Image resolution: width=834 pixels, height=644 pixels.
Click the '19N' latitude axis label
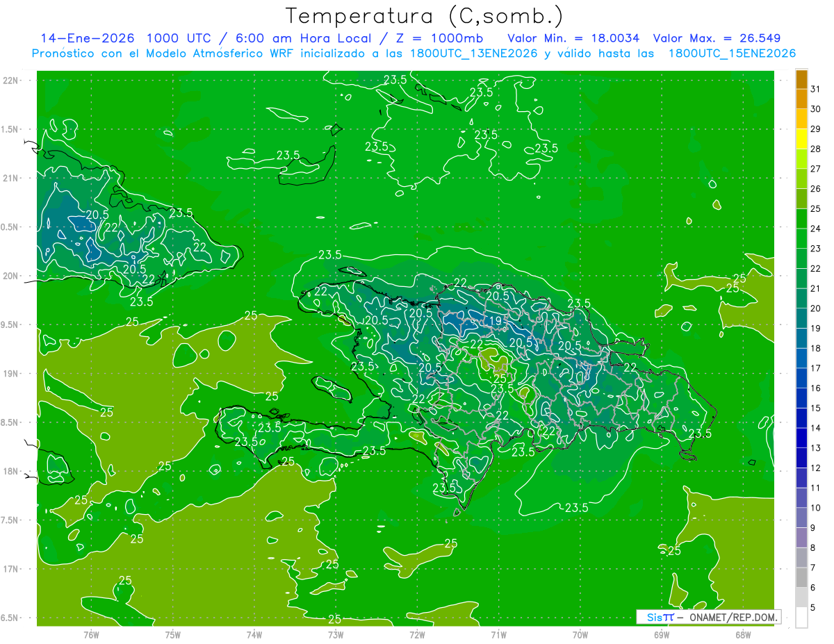point(10,373)
